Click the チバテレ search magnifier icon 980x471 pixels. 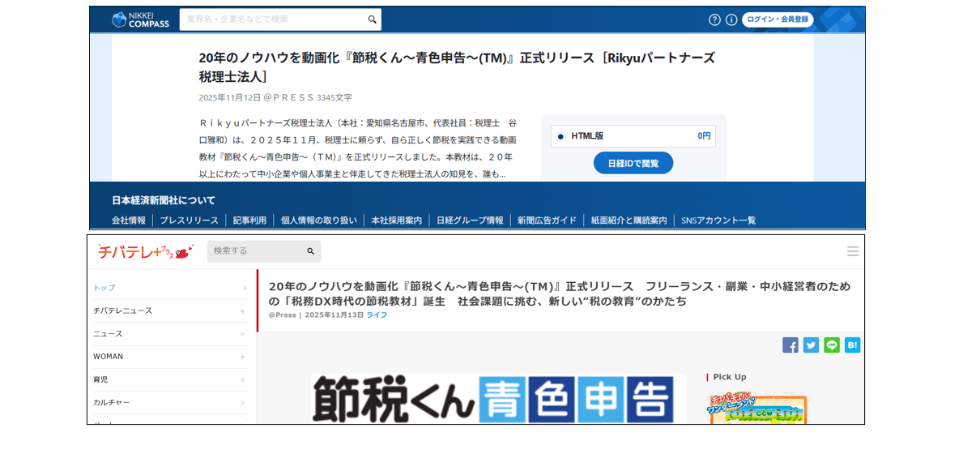pos(309,251)
